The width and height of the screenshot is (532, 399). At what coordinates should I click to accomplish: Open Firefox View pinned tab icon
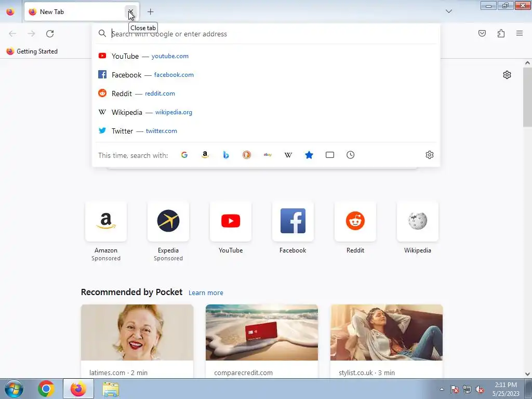coord(10,11)
